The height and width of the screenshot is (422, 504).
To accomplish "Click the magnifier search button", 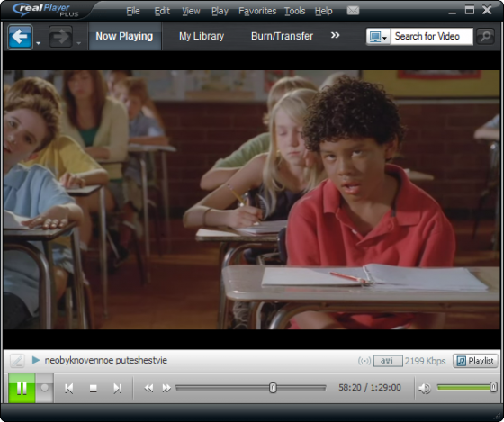I will (485, 36).
